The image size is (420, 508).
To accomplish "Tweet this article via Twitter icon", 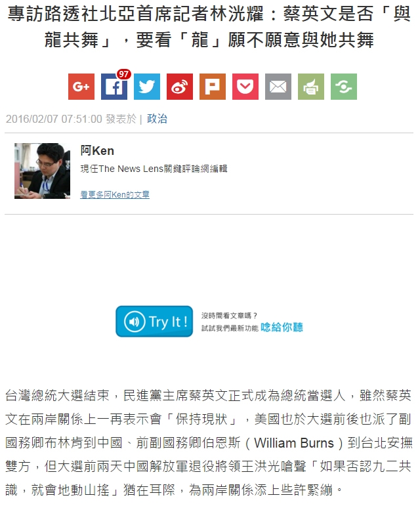I will pos(147,87).
